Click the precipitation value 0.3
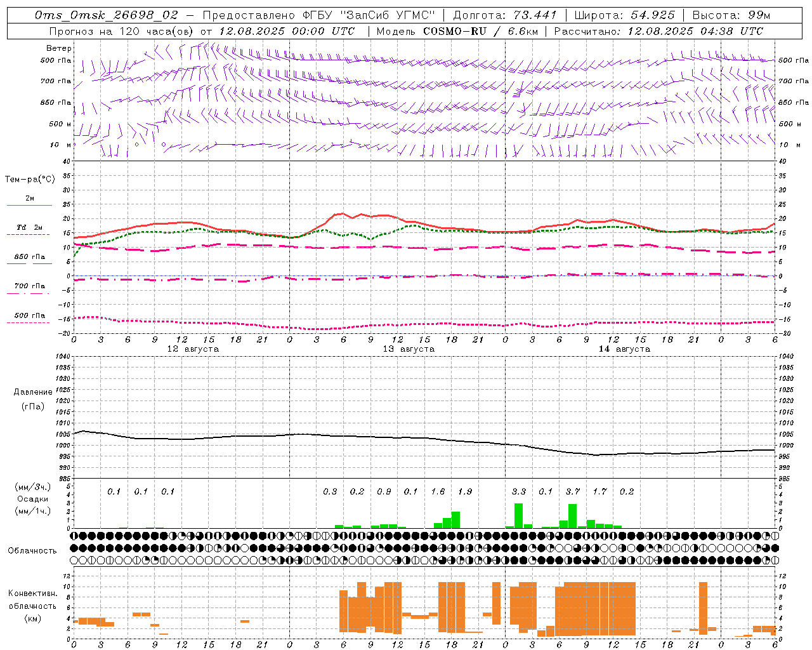 pos(330,491)
